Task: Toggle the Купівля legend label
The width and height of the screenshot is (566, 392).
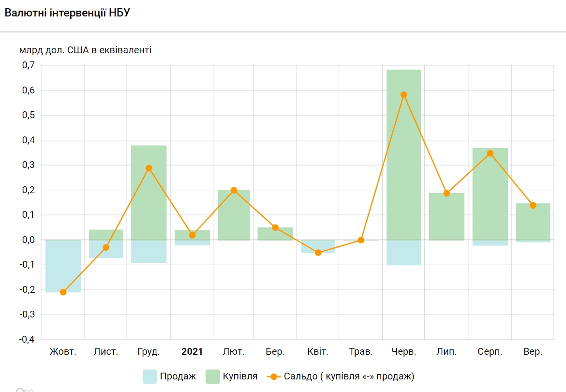Action: (x=240, y=376)
